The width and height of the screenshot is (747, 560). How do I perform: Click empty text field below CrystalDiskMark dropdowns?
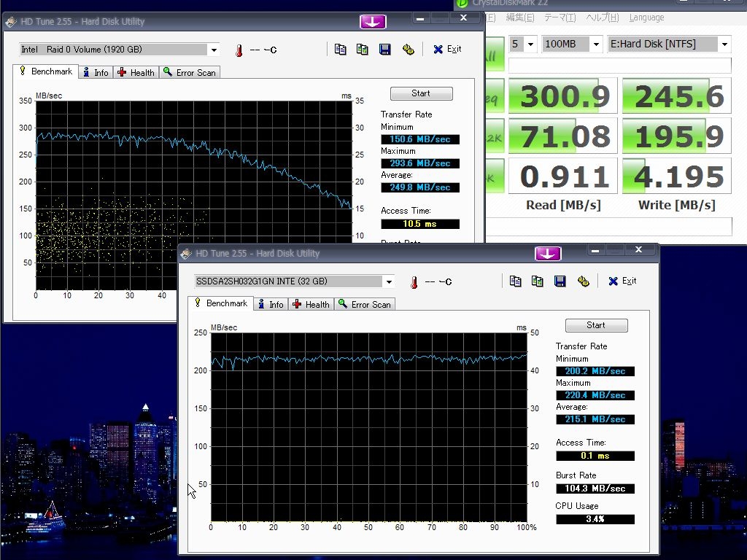point(620,65)
